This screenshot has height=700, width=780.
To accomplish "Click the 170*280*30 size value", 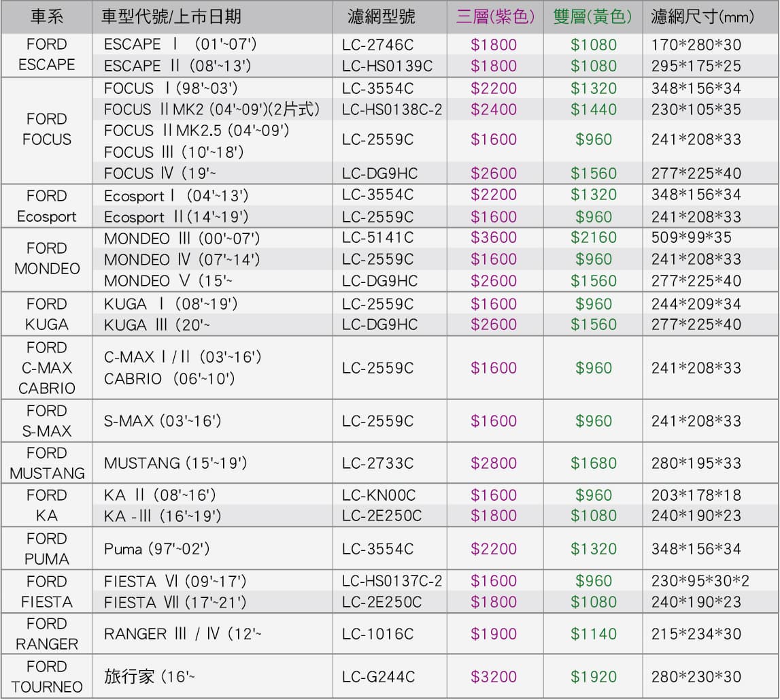I will pyautogui.click(x=696, y=45).
